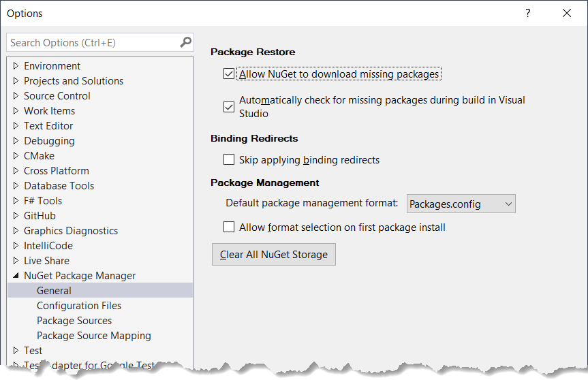
Task: Expand the IntelliCode node
Action: tap(16, 246)
